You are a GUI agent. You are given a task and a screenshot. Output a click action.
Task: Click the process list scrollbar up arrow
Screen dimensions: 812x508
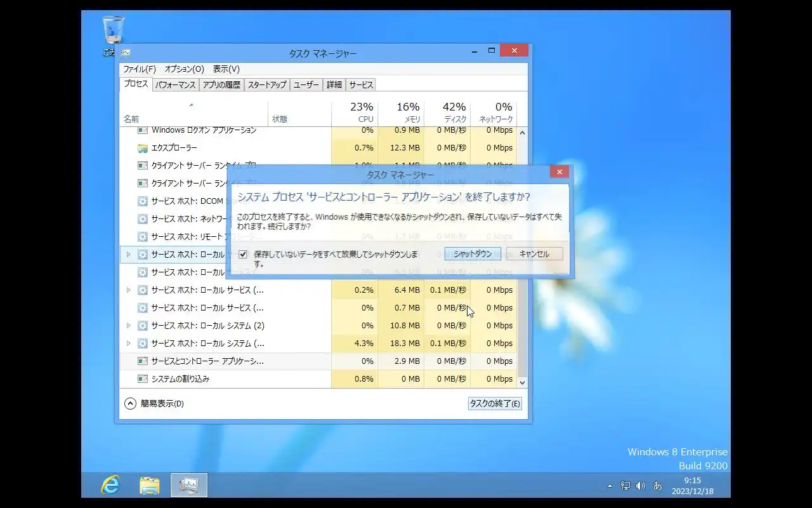pos(523,133)
